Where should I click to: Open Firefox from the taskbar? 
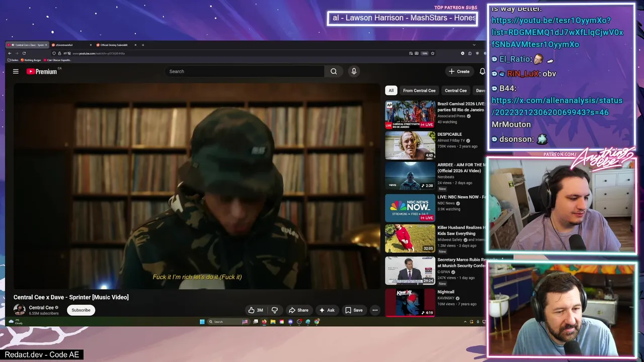[264, 322]
